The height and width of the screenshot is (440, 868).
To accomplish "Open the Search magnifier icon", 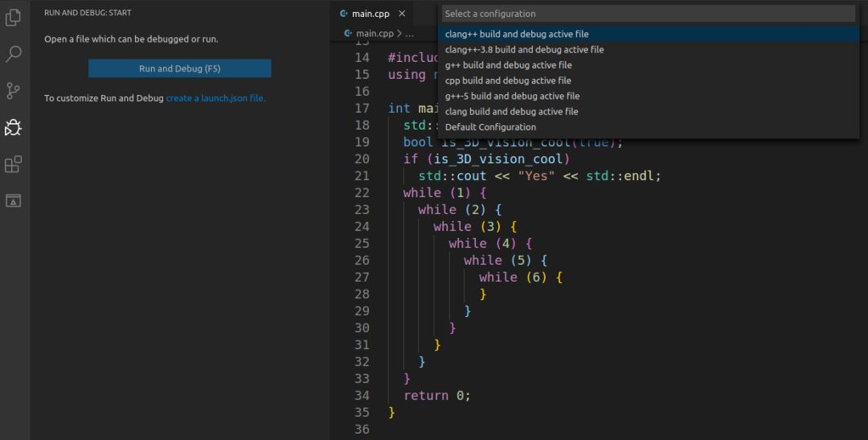I will (13, 54).
